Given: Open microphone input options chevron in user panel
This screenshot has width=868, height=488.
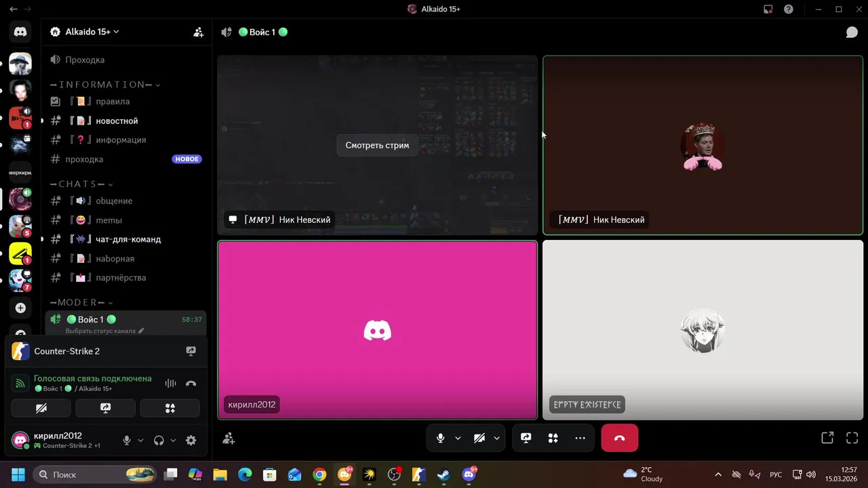Looking at the screenshot, I should tap(140, 440).
